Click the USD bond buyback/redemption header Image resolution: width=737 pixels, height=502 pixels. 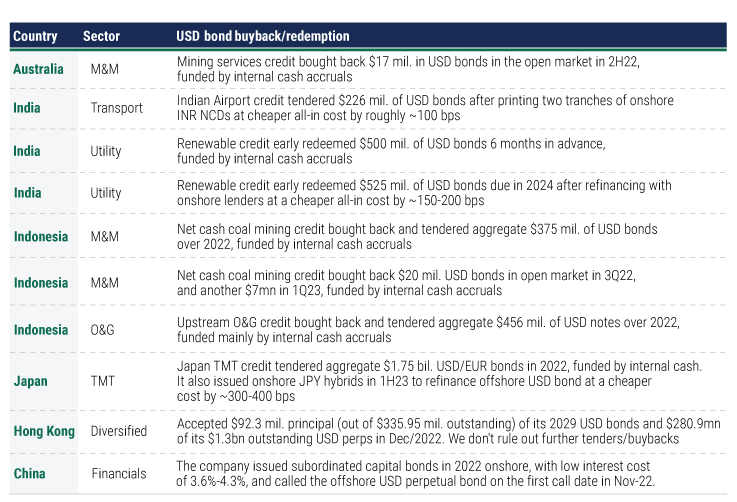(262, 36)
